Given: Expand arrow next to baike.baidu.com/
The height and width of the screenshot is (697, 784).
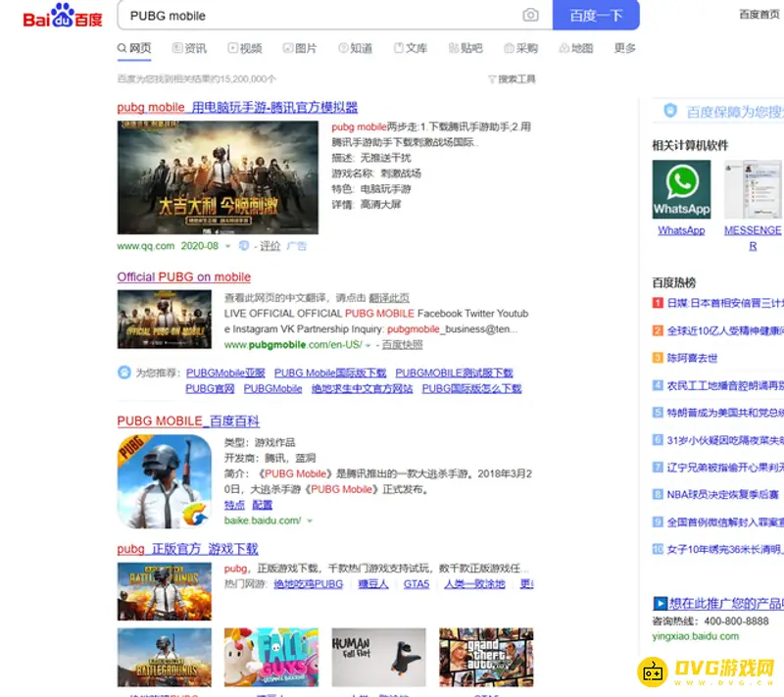Looking at the screenshot, I should tap(310, 521).
